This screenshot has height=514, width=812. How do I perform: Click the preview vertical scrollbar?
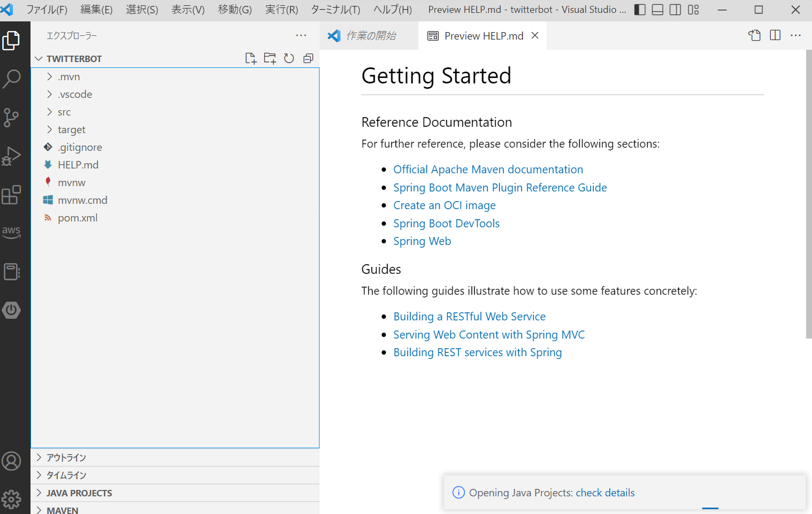click(808, 194)
